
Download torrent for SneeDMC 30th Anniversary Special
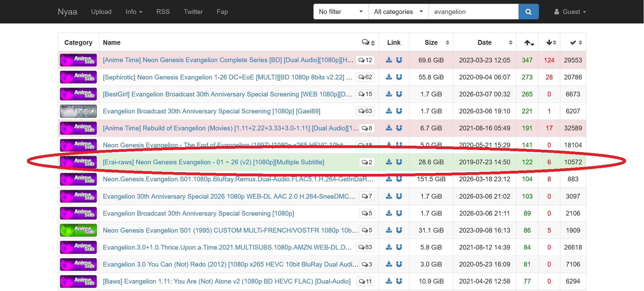tap(389, 196)
